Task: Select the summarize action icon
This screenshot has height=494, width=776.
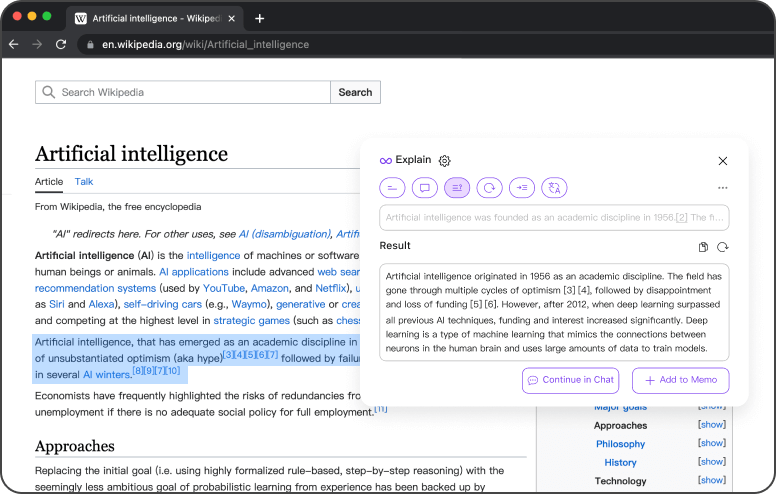Action: pos(393,187)
